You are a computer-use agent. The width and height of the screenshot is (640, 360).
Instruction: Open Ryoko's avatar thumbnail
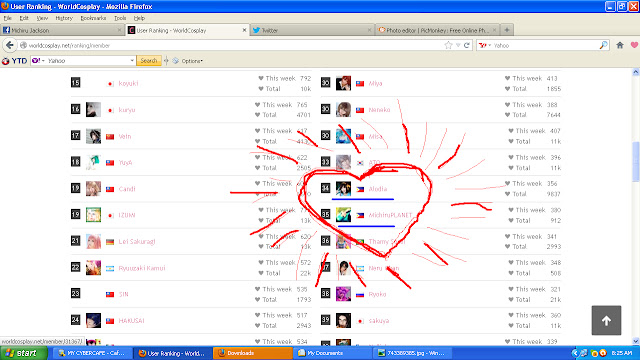(343, 294)
